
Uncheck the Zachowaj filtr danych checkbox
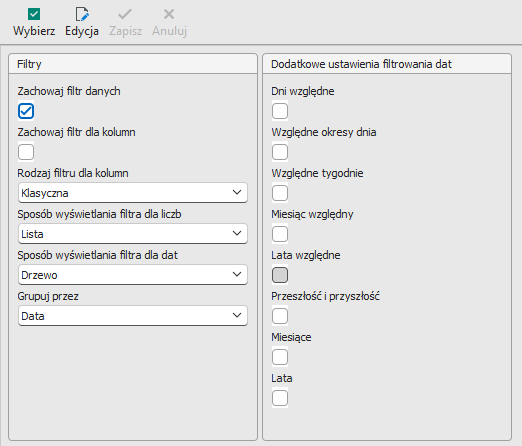(26, 111)
